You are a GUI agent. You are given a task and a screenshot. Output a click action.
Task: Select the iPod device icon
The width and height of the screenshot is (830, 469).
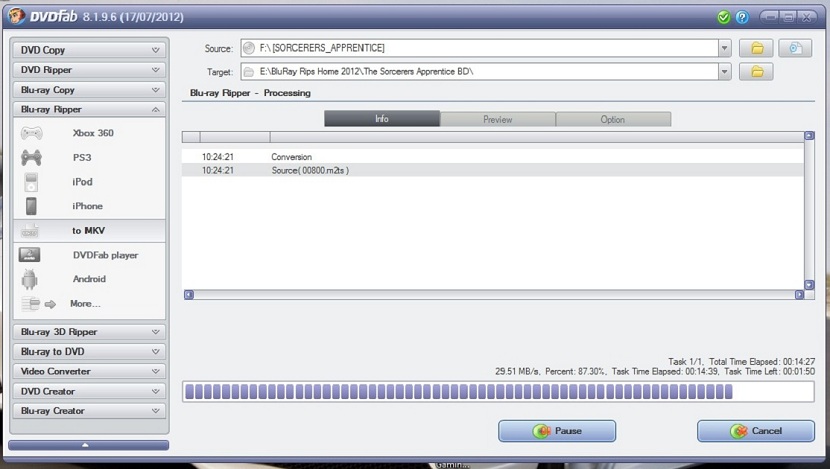click(31, 182)
